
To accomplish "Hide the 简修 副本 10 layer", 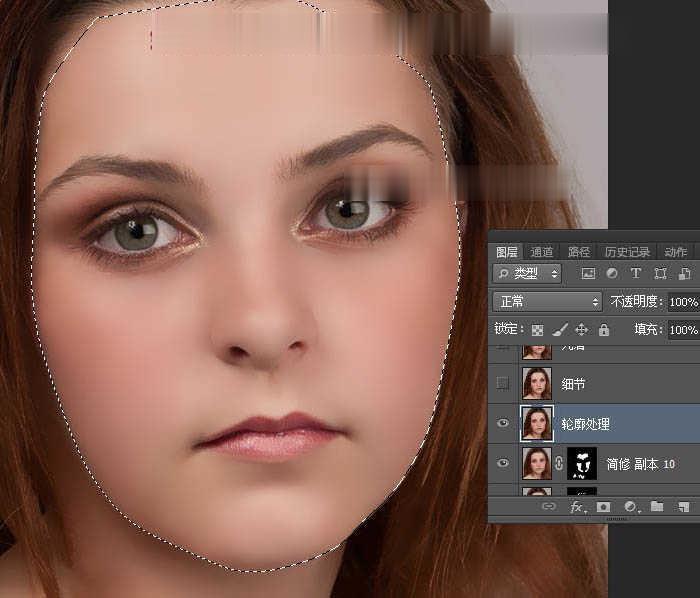I will pyautogui.click(x=503, y=463).
